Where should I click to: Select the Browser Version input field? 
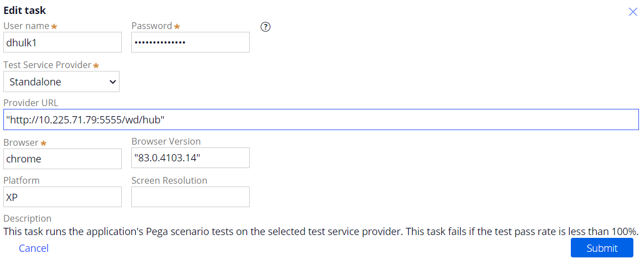190,158
